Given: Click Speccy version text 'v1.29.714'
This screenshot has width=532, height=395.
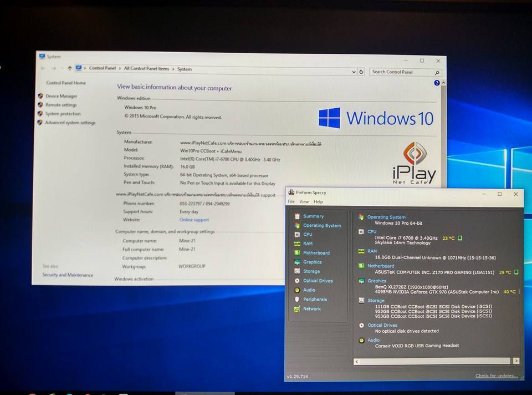Looking at the screenshot, I should 297,376.
